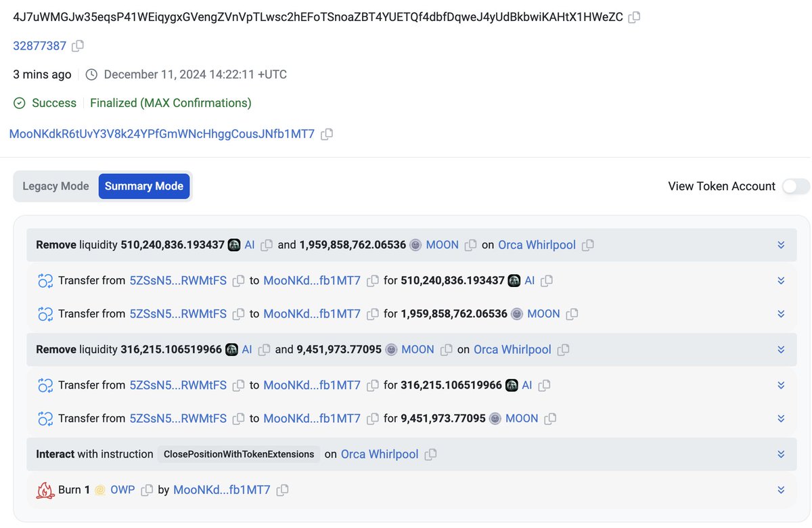The height and width of the screenshot is (528, 812).
Task: Copy the transaction signature 4J7uWMGJw35...
Action: pos(634,18)
